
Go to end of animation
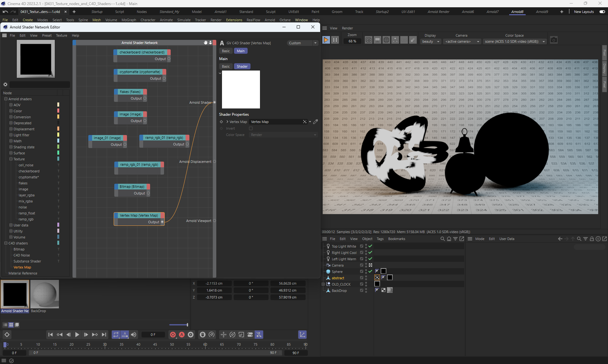pyautogui.click(x=104, y=335)
